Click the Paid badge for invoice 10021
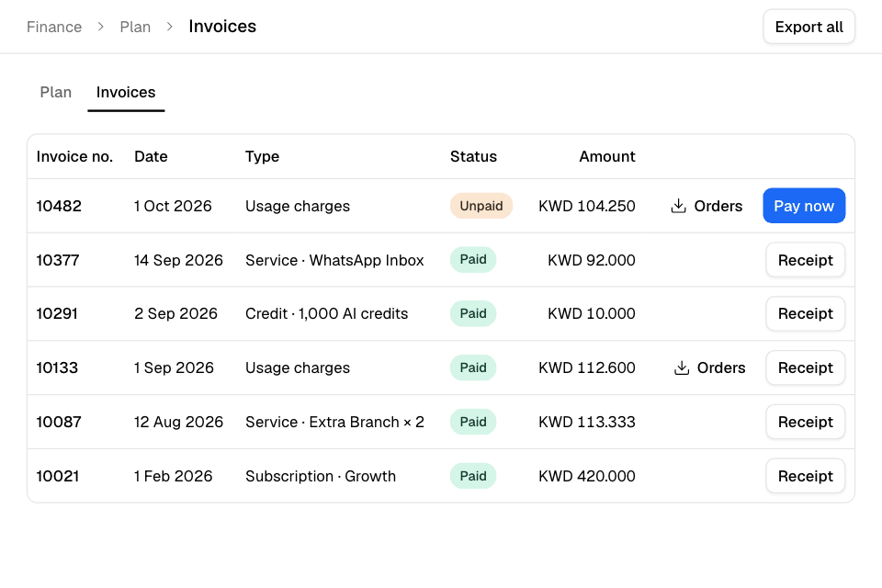The height and width of the screenshot is (588, 882). 473,476
